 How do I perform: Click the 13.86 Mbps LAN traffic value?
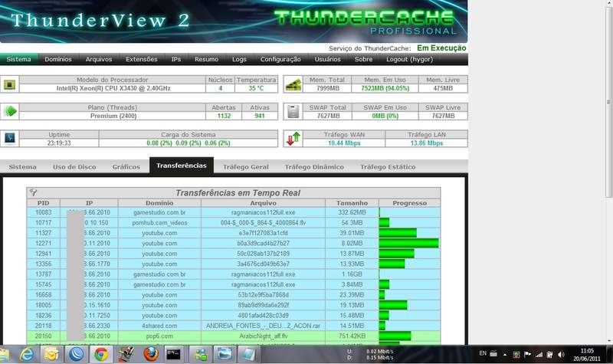(427, 143)
